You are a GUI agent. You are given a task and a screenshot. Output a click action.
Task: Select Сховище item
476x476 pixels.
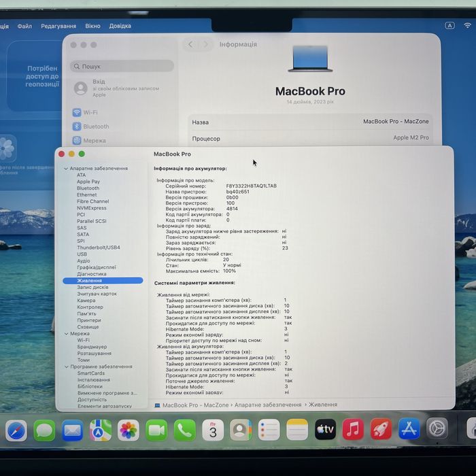(88, 327)
